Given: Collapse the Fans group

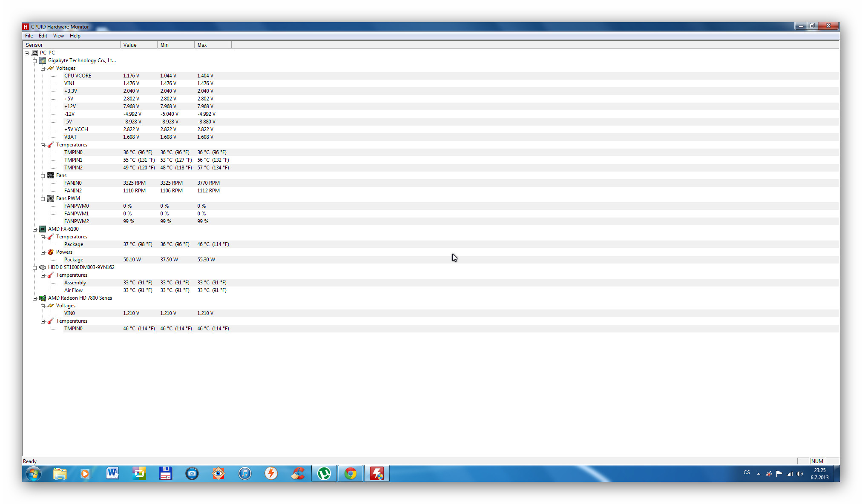Looking at the screenshot, I should 43,176.
